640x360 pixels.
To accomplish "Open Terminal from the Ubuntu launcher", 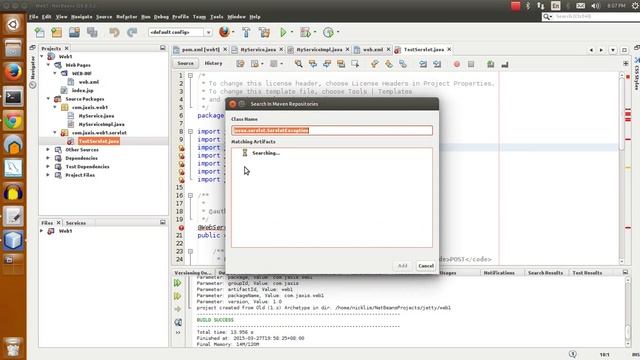I will pos(13,97).
